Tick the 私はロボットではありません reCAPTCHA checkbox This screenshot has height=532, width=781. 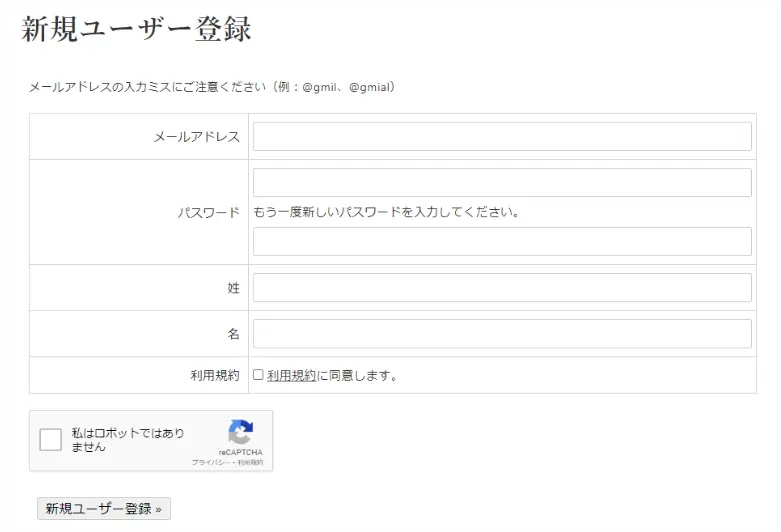click(x=50, y=441)
